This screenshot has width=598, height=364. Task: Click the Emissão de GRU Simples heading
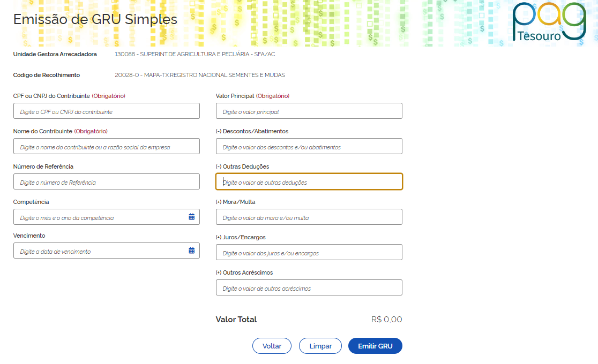click(95, 20)
